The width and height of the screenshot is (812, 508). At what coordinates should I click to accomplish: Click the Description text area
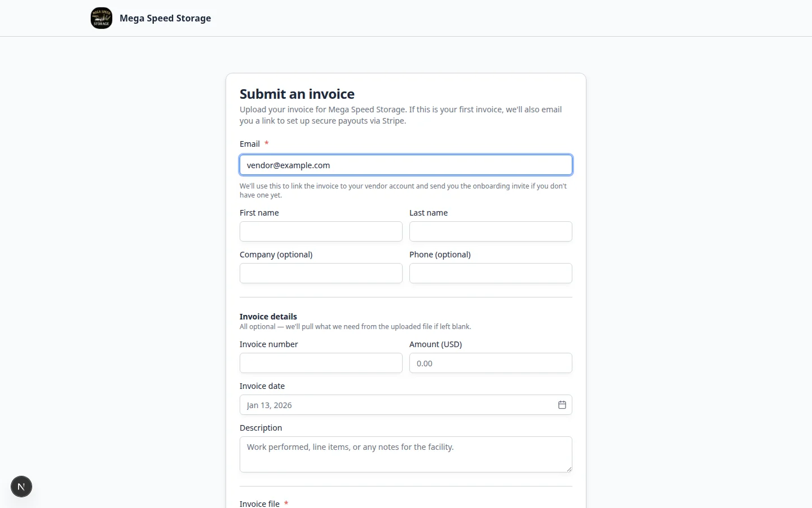(406, 454)
